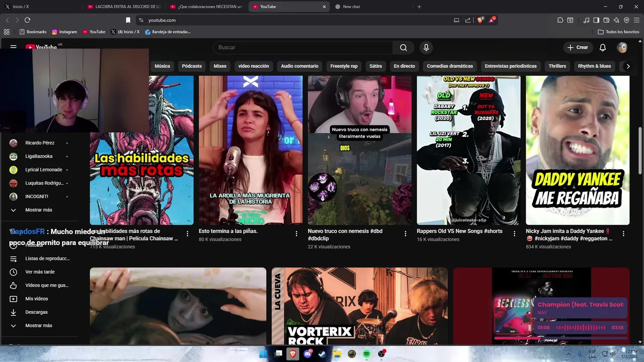Select the Rhythm & blues chip

point(594,66)
